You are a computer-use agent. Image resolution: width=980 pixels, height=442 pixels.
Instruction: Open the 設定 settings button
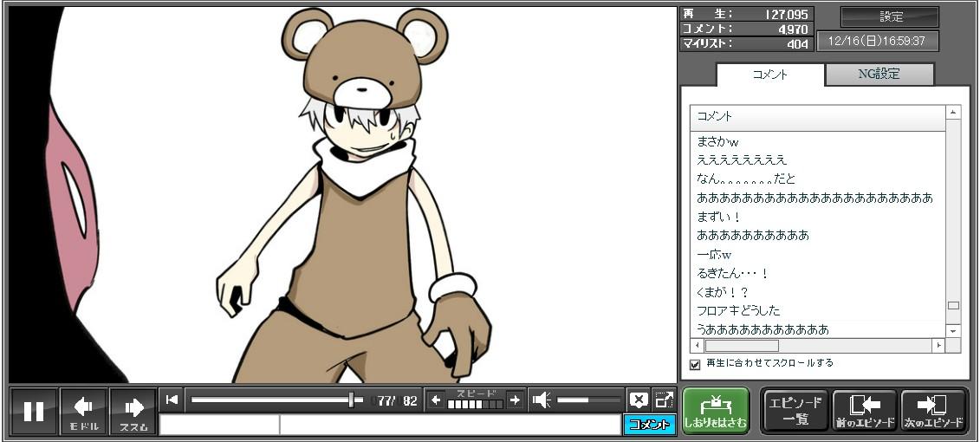tap(890, 17)
